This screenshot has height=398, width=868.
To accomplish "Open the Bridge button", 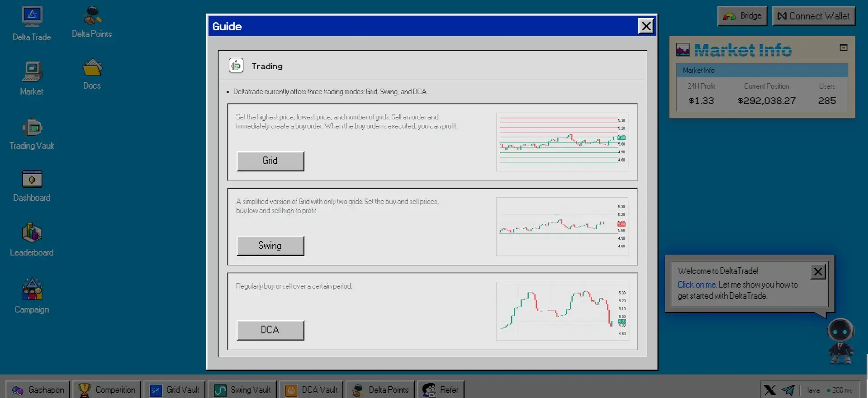I will (x=742, y=16).
